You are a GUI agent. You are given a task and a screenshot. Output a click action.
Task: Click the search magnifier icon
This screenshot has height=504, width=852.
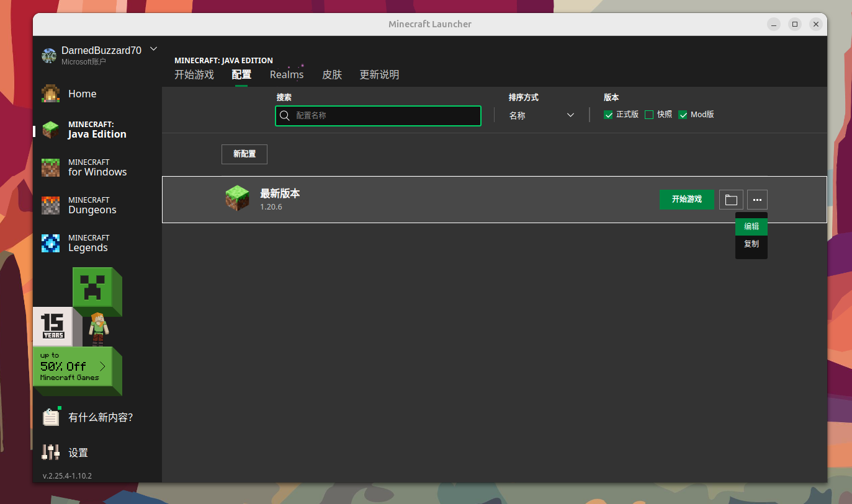tap(285, 116)
